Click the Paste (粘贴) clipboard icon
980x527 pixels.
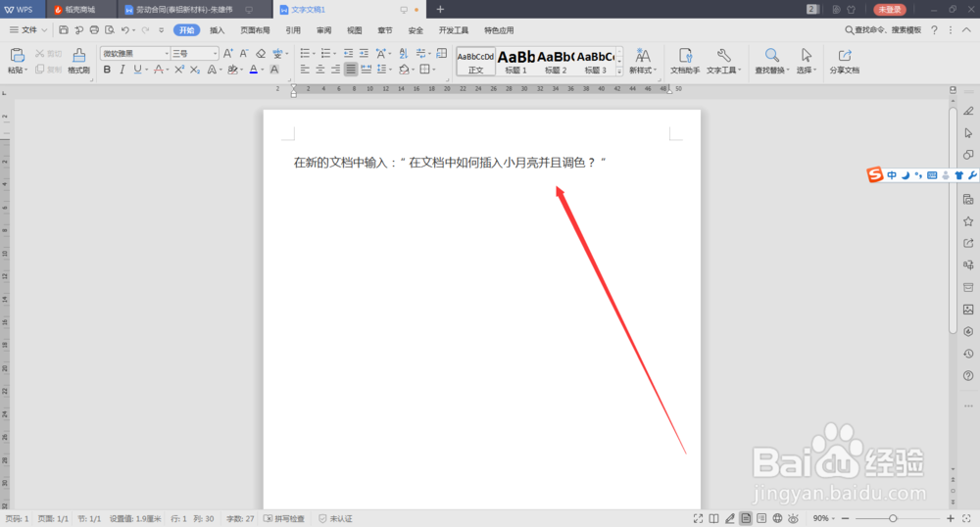(17, 56)
